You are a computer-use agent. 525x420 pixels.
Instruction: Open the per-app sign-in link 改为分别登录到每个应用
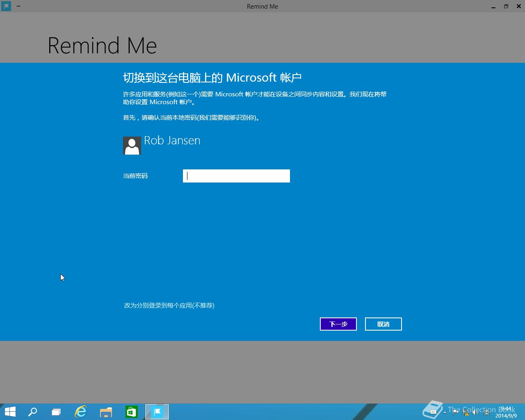pos(169,306)
